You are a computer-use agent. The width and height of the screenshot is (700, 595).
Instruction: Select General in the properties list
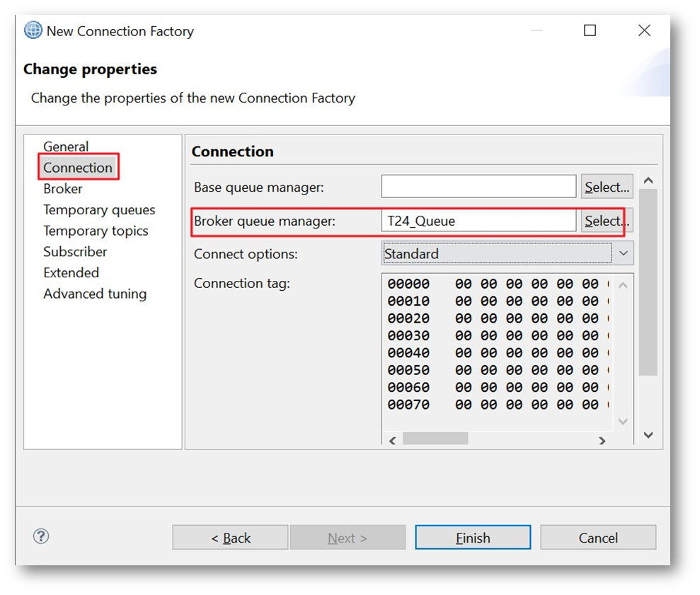click(66, 146)
